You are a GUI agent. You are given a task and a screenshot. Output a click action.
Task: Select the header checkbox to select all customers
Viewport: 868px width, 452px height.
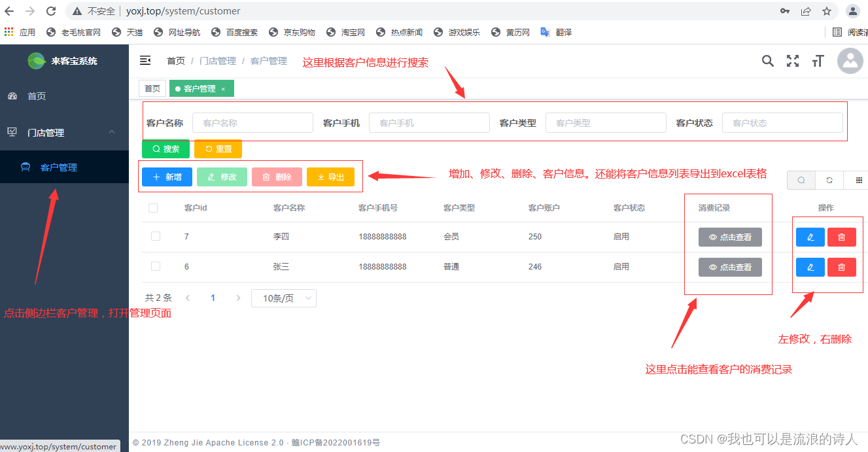[x=153, y=207]
